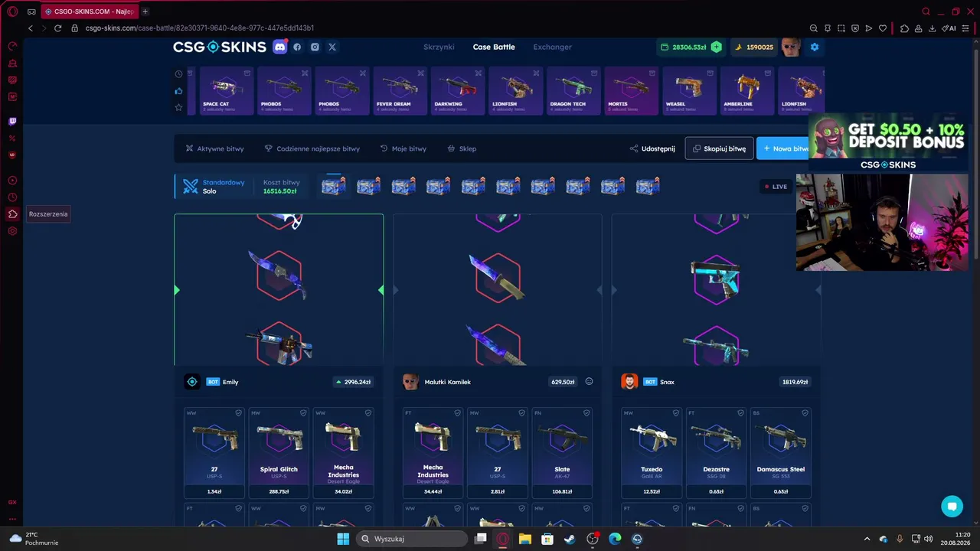This screenshot has height=551, width=980.
Task: Open Aktywne bitwy tab
Action: coord(214,148)
